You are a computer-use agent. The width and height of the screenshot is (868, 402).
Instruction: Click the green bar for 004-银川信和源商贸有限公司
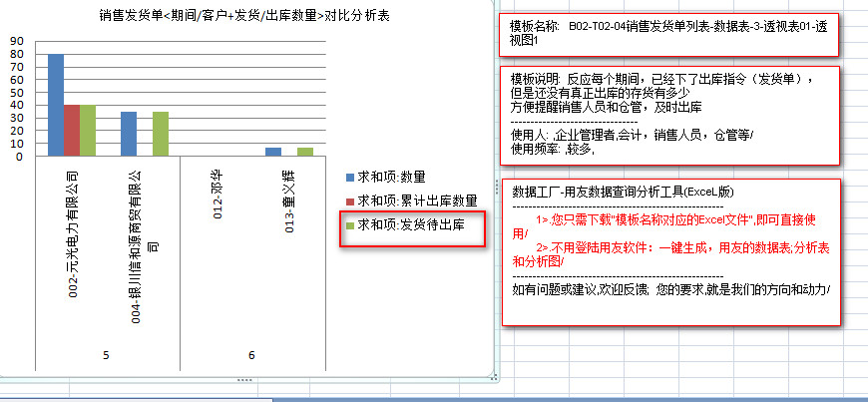click(161, 134)
